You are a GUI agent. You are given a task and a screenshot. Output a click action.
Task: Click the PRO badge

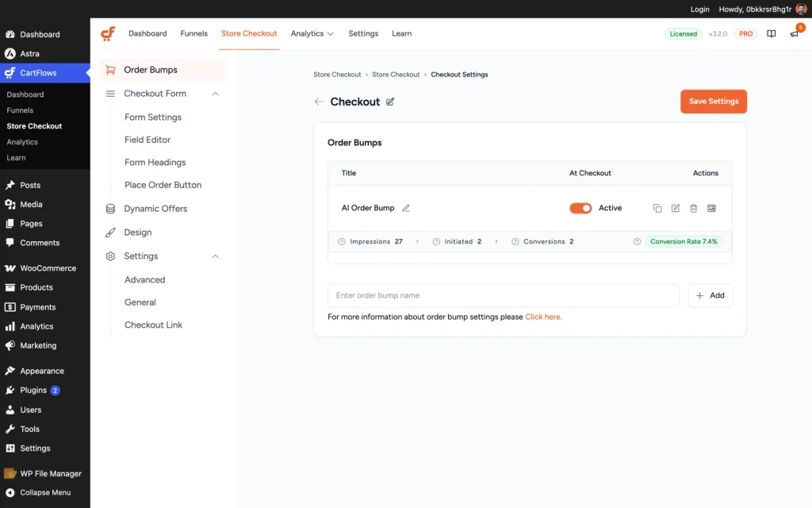point(745,33)
